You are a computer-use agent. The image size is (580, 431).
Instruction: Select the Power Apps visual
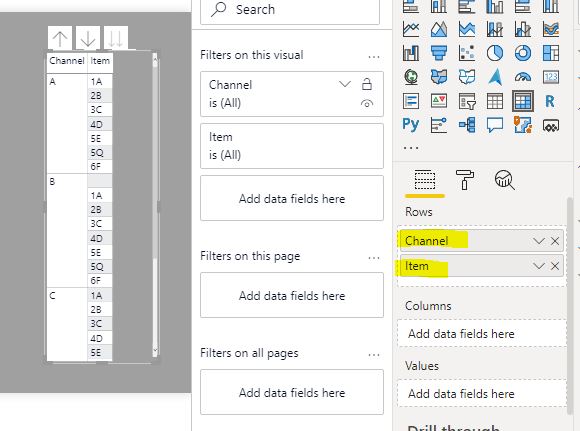551,125
